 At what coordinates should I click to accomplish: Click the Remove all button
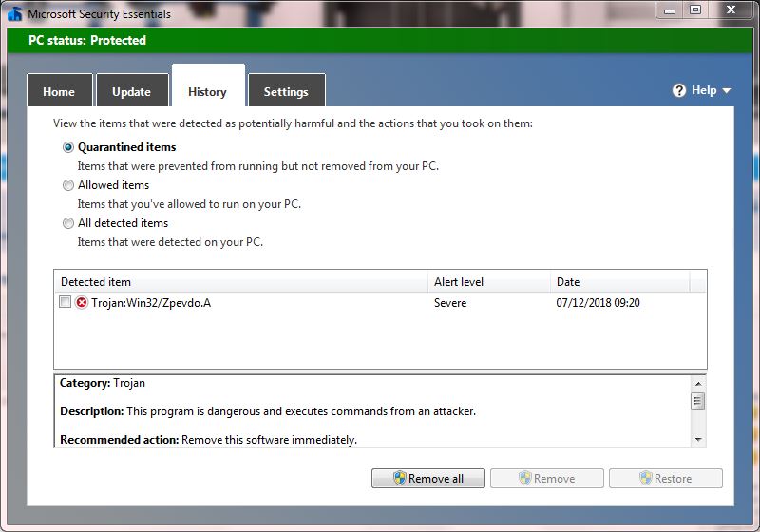point(428,478)
